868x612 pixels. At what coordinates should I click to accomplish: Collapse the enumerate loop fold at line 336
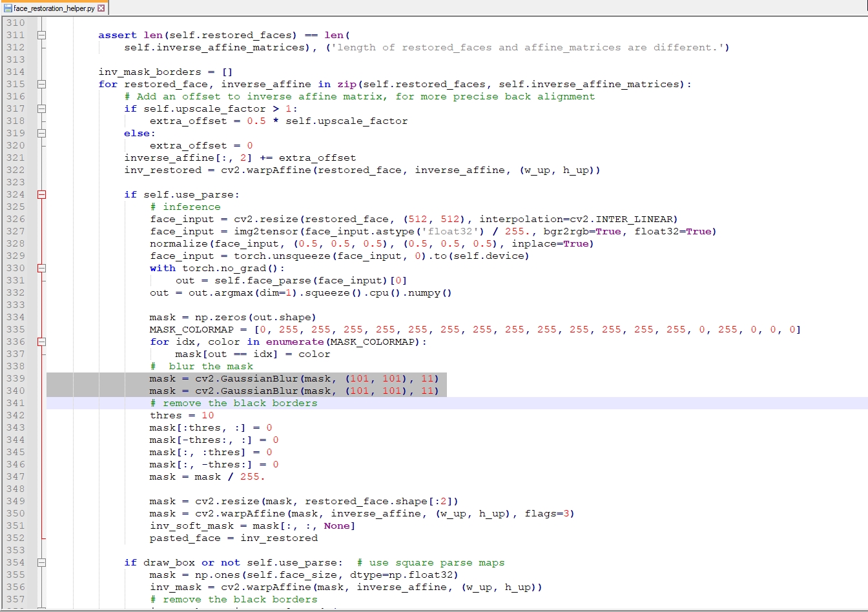[x=41, y=342]
